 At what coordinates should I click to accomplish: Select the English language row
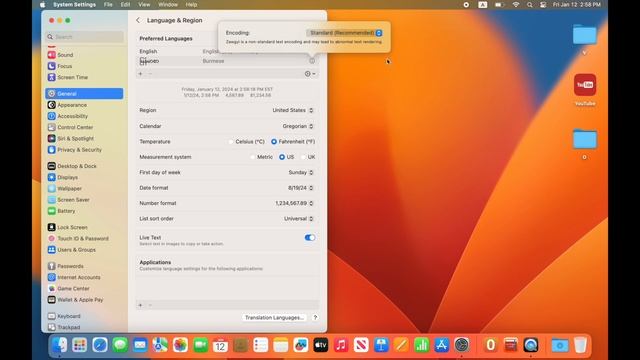227,51
